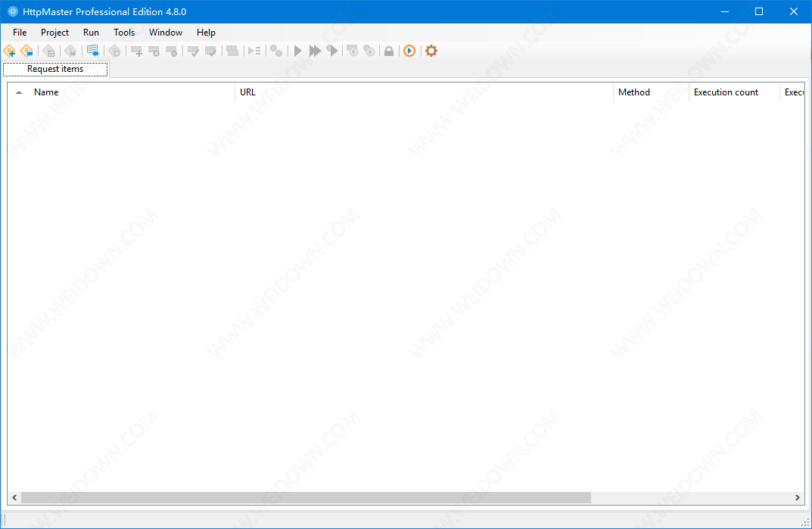
Task: Click the horizontal scrollbar right arrow
Action: coord(798,497)
